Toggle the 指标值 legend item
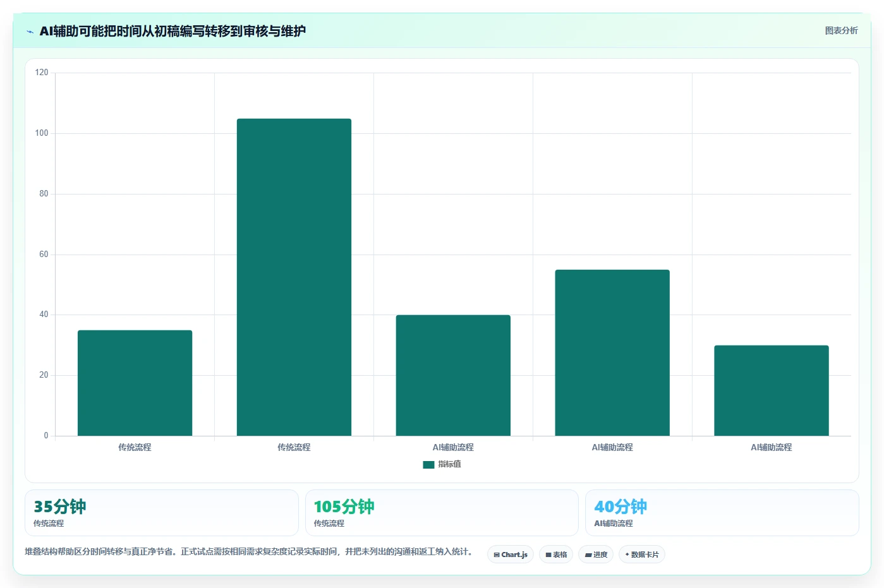Image resolution: width=884 pixels, height=588 pixels. 442,464
